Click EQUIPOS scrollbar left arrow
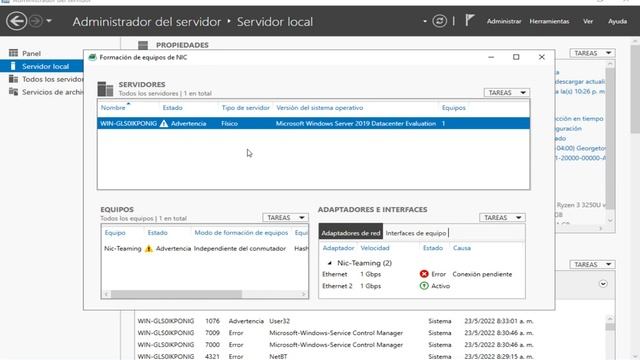This screenshot has width=640, height=360. click(106, 294)
